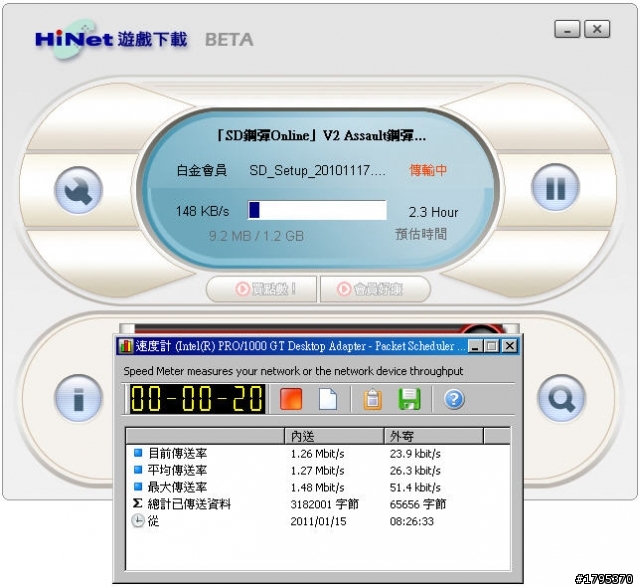The height and width of the screenshot is (587, 640).
Task: Pause the download with the pause button
Action: (555, 187)
